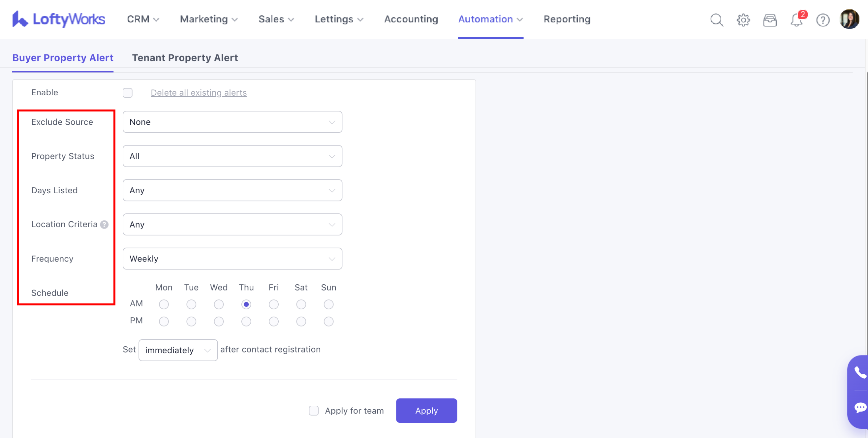Open the immediately delay dropdown

click(177, 350)
